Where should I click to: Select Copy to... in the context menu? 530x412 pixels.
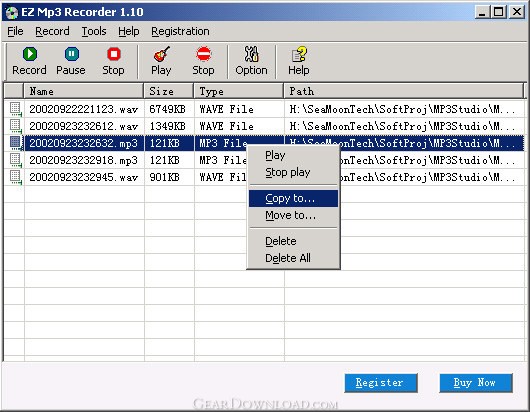tap(293, 198)
